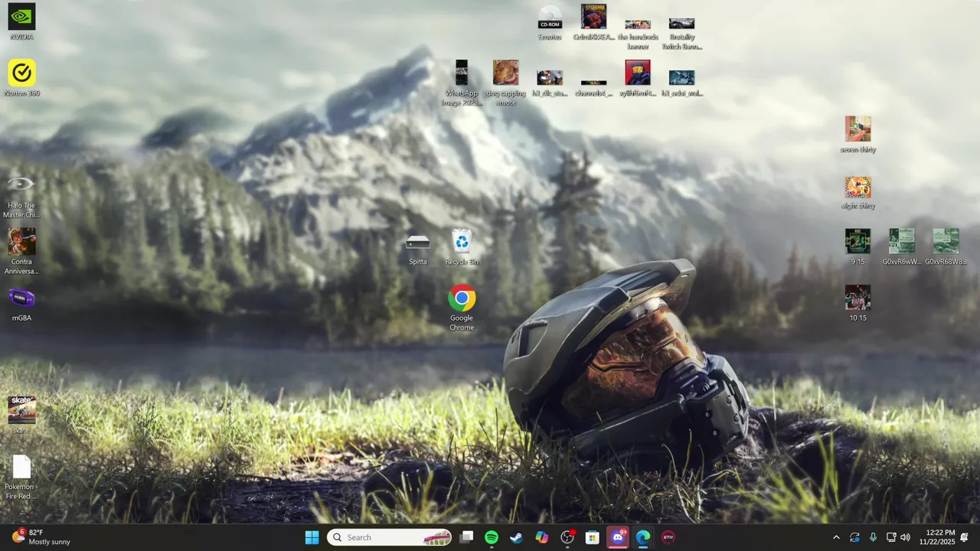980x551 pixels.
Task: Click the taskbar Search box
Action: coord(389,537)
